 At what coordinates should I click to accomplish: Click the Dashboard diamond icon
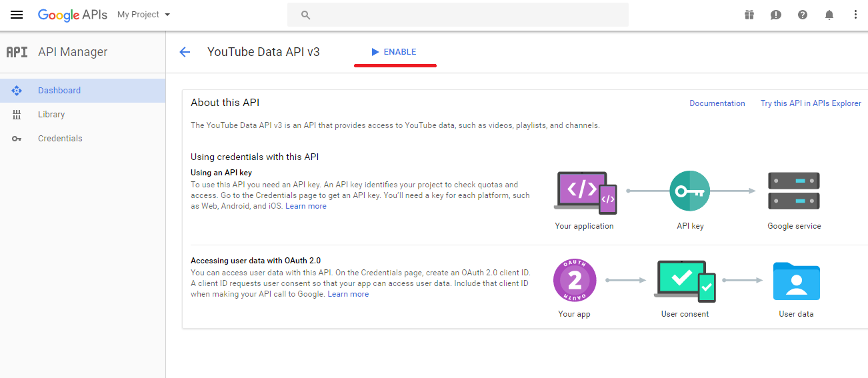point(17,91)
